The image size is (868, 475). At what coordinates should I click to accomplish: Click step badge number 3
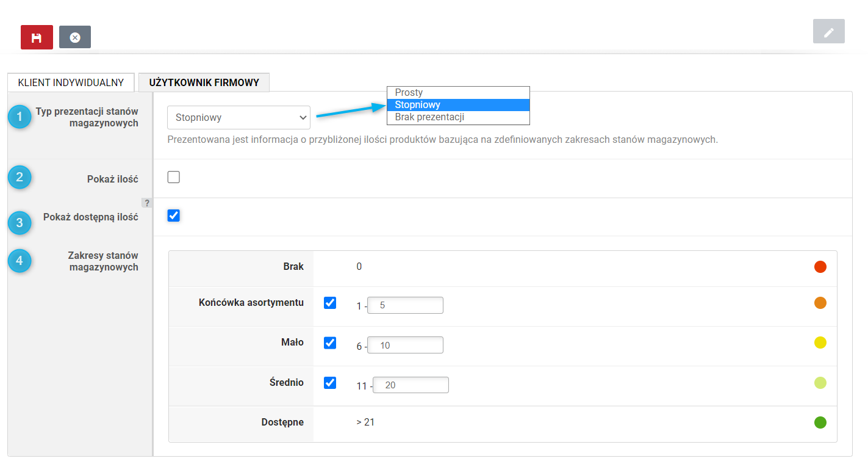(x=20, y=223)
